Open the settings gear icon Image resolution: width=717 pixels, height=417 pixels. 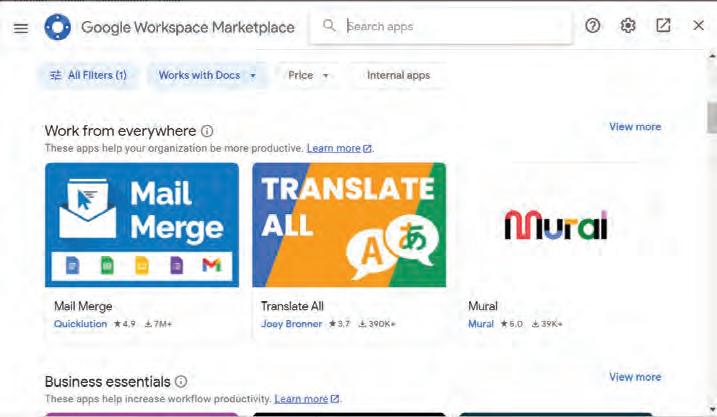point(628,26)
